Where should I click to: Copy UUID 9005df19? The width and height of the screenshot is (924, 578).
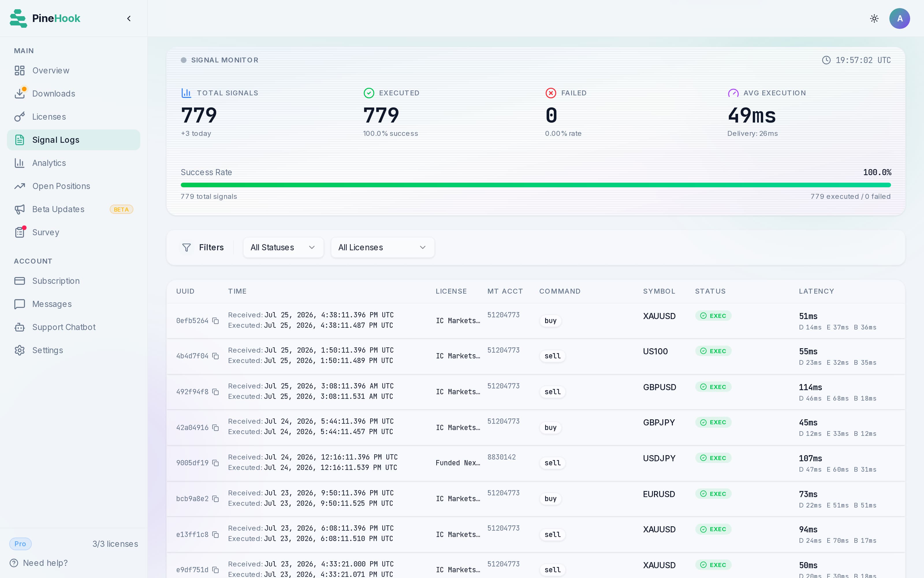pos(215,463)
